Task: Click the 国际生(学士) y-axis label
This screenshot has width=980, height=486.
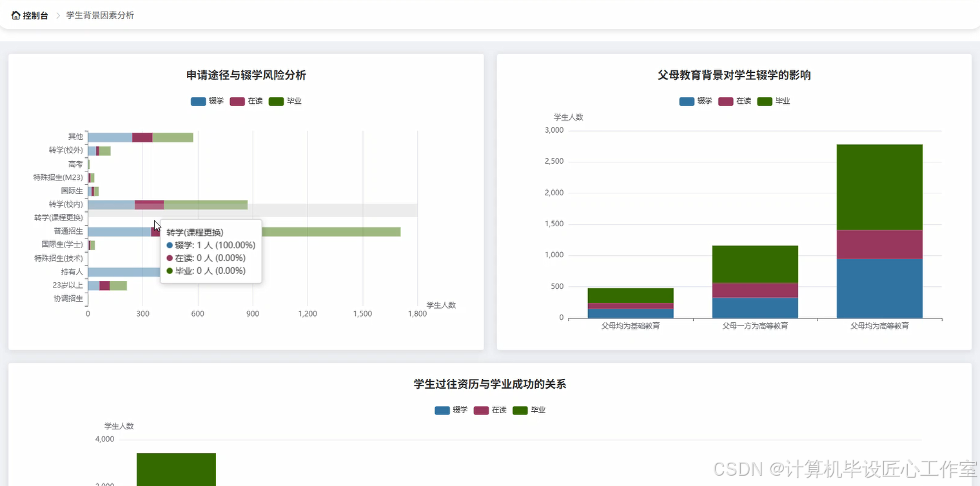Action: pos(62,244)
